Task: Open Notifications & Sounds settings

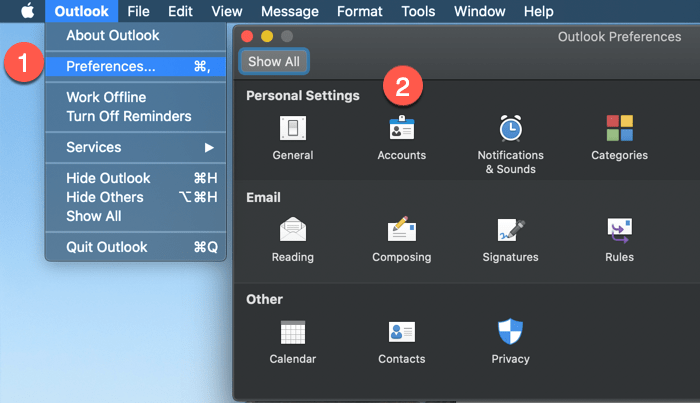Action: (511, 129)
